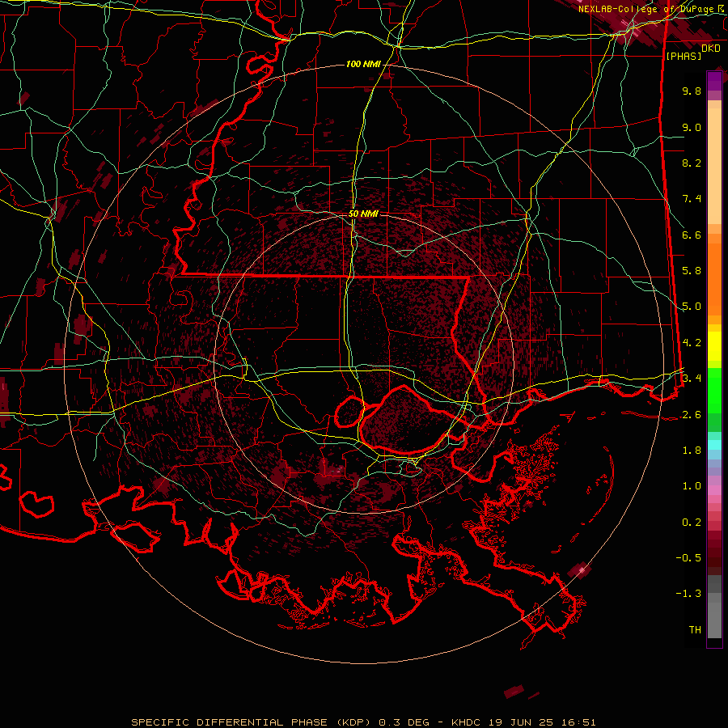Viewport: 728px width, 728px height.
Task: Pick the purple top segment of color bar
Action: 714,81
